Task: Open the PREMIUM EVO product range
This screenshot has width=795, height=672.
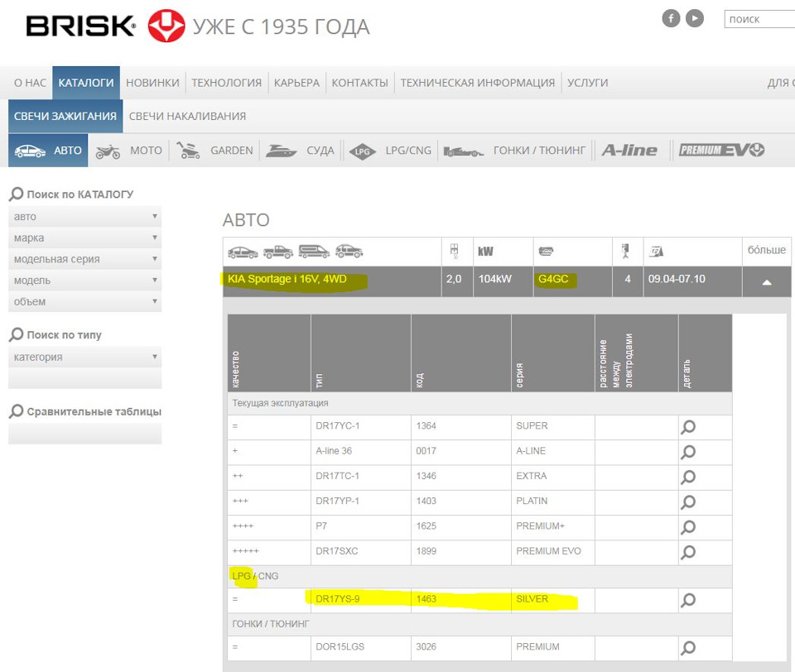Action: point(721,151)
